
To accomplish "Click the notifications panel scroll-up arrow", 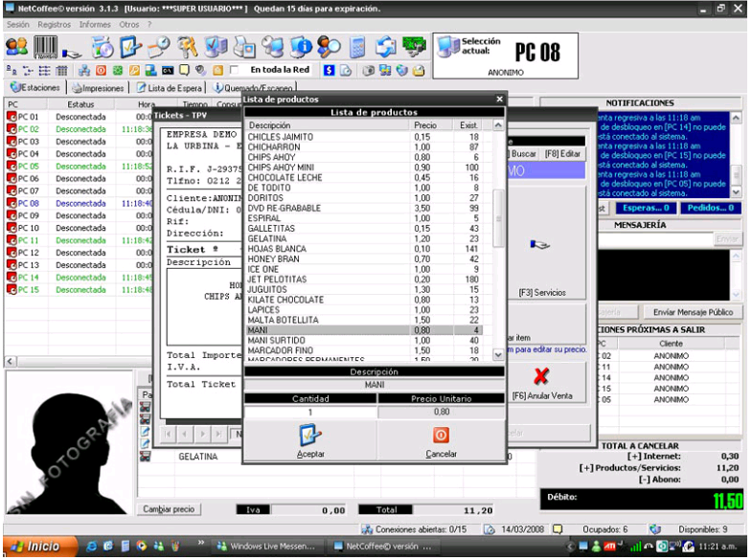I will coord(736,118).
